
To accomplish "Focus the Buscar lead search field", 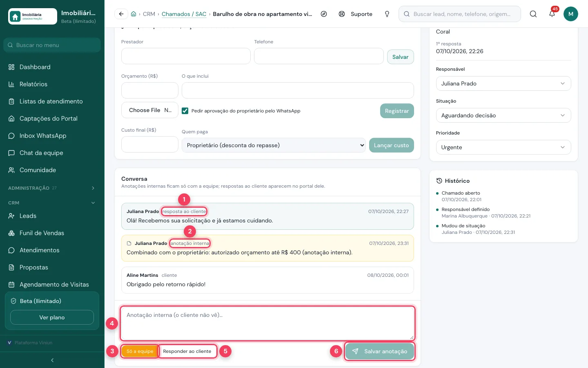I will point(460,14).
